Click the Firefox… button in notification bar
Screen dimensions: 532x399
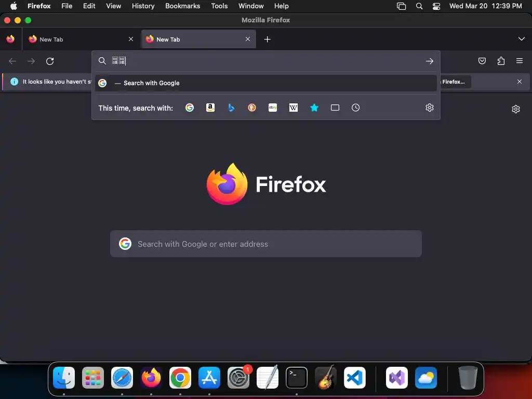455,82
